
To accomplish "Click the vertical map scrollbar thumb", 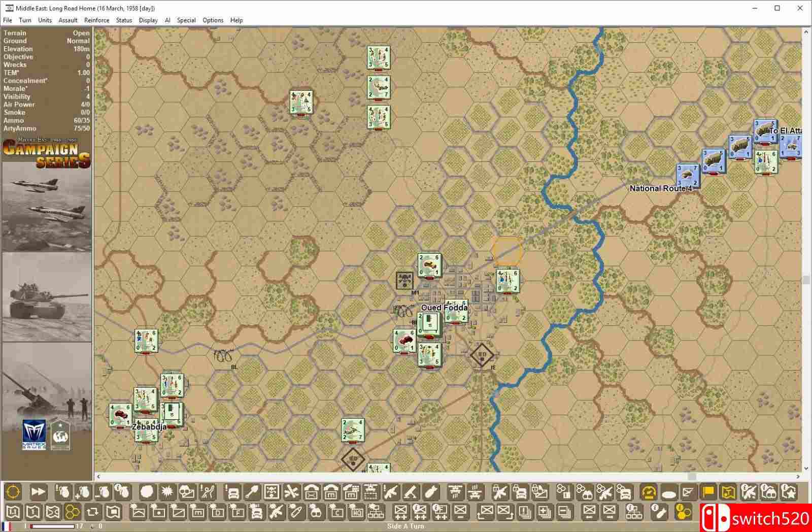I will coord(805,280).
